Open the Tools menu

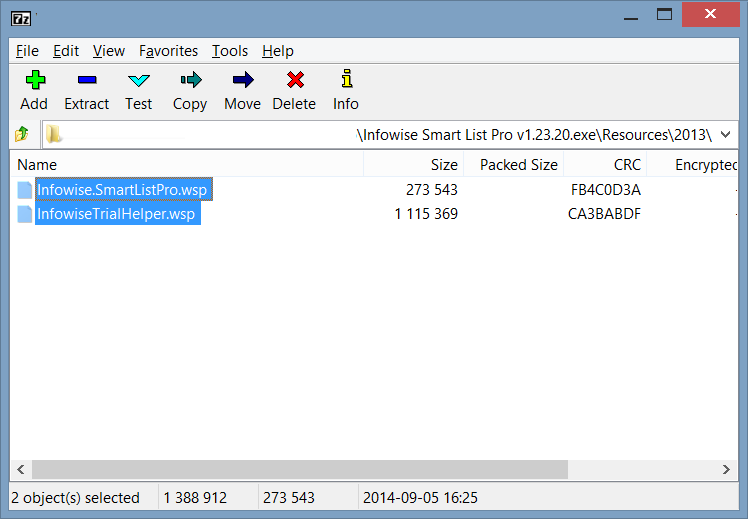230,51
